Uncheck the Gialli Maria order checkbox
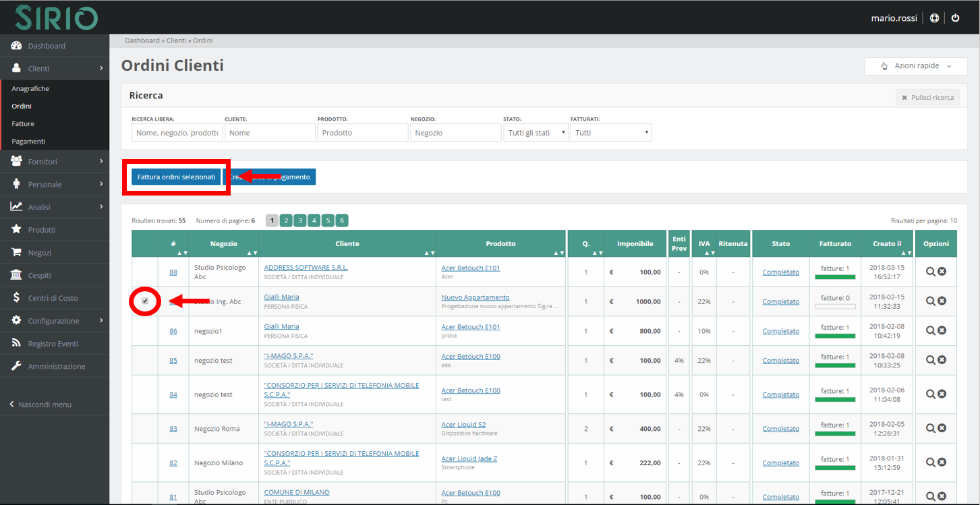 coord(145,301)
